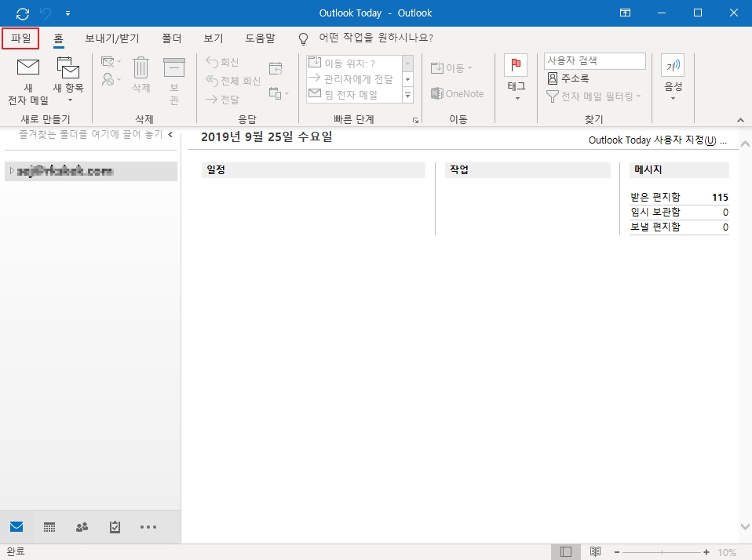Open the 보기 ribbon tab
Image resolution: width=752 pixels, height=560 pixels.
pyautogui.click(x=214, y=38)
